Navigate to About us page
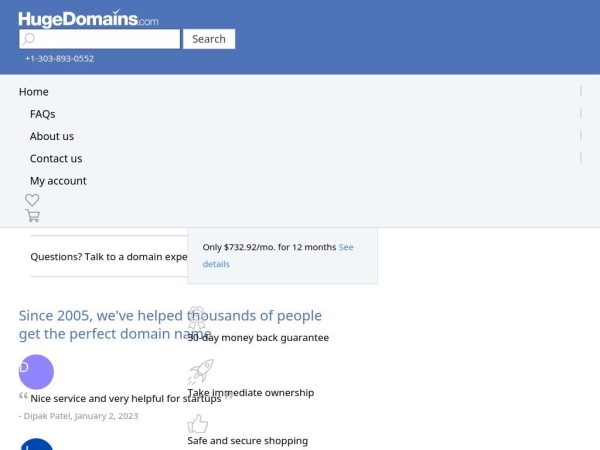 pyautogui.click(x=52, y=136)
